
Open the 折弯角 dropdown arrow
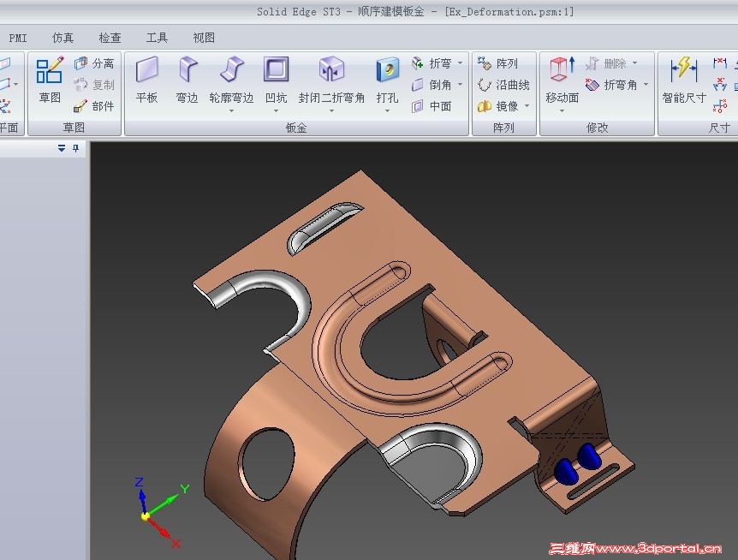point(646,85)
